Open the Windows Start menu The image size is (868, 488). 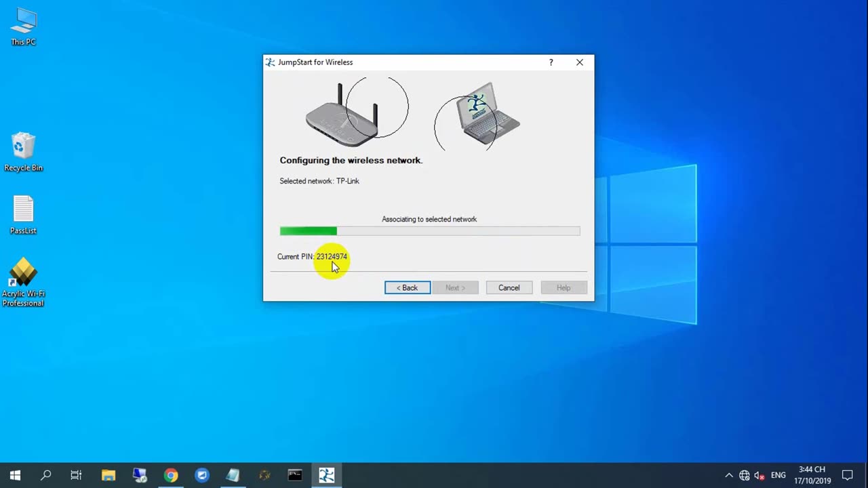tap(15, 475)
